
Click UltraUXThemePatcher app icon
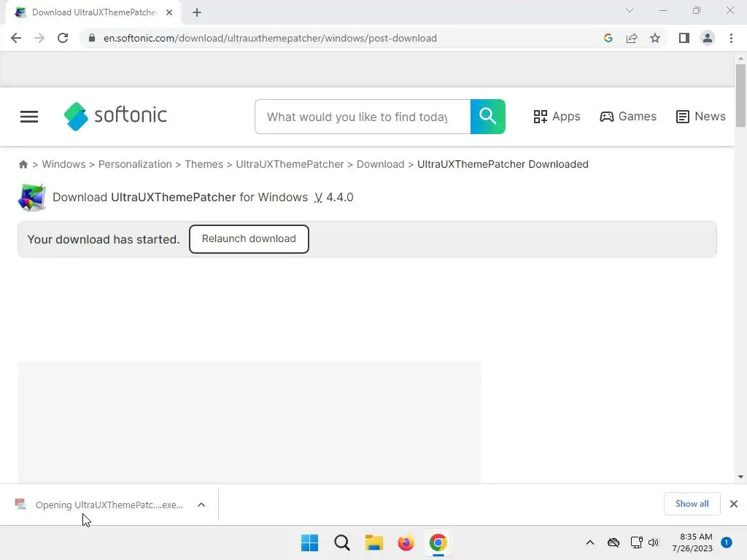[x=32, y=197]
